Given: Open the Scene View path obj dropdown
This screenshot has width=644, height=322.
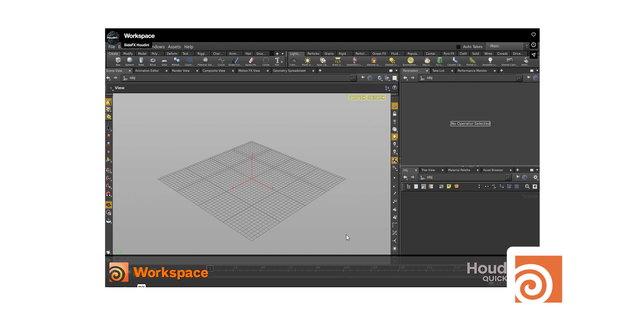Looking at the screenshot, I should pos(353,78).
